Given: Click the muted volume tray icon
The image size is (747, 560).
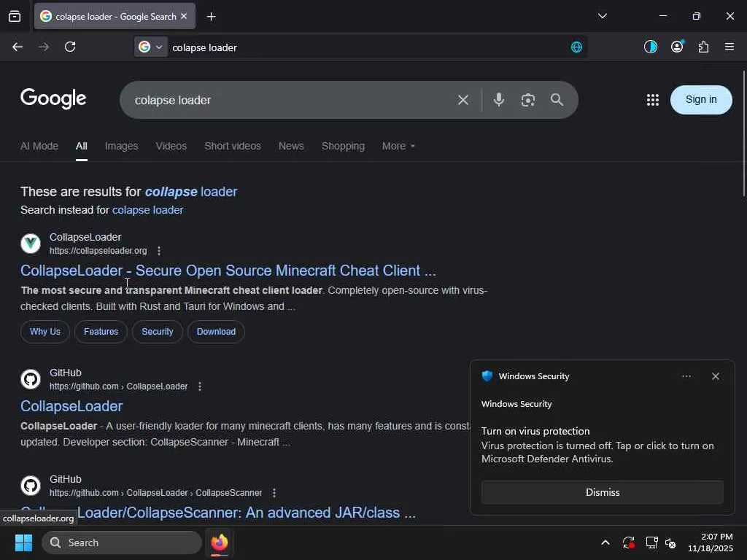Looking at the screenshot, I should (x=670, y=542).
